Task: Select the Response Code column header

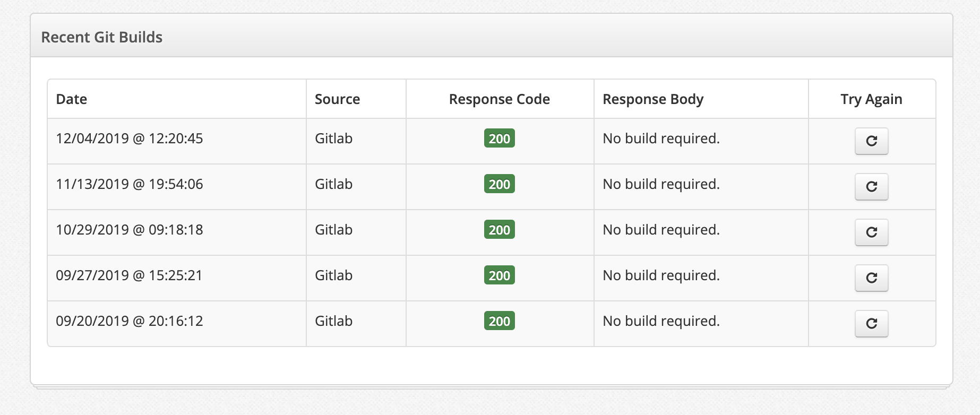Action: pos(499,99)
